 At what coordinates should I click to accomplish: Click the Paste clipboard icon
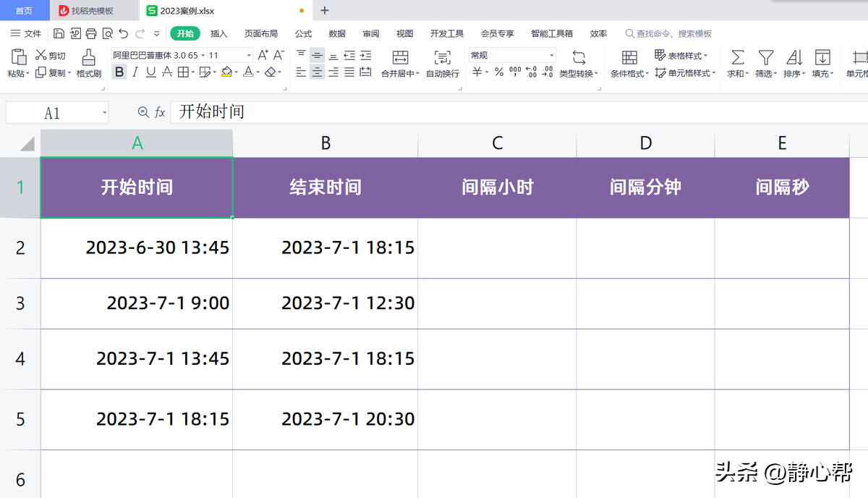[18, 58]
